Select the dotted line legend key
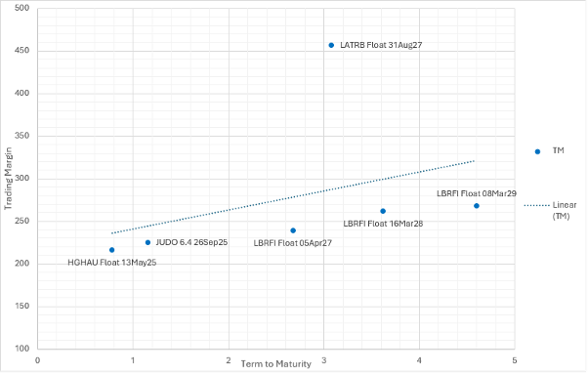The height and width of the screenshot is (373, 588). coord(536,205)
